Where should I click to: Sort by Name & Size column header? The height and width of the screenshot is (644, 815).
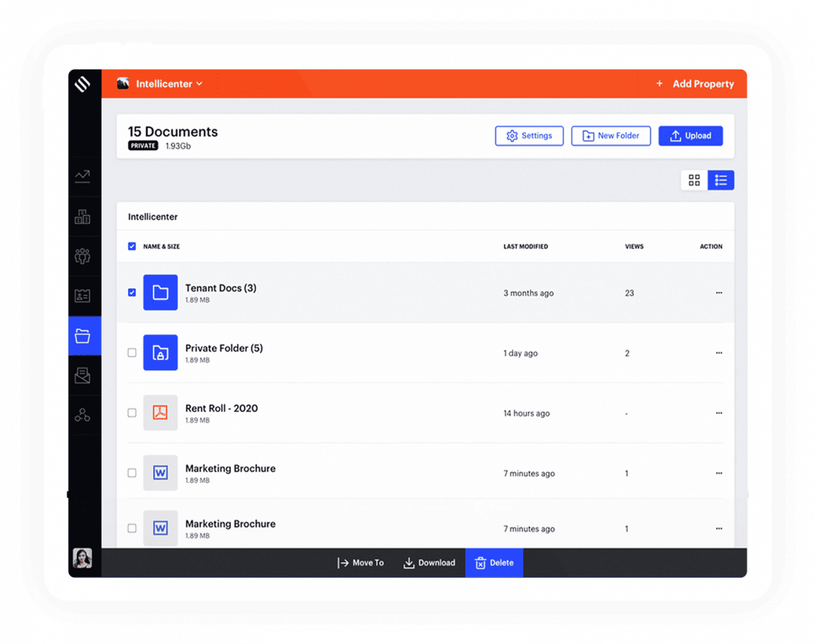(162, 246)
